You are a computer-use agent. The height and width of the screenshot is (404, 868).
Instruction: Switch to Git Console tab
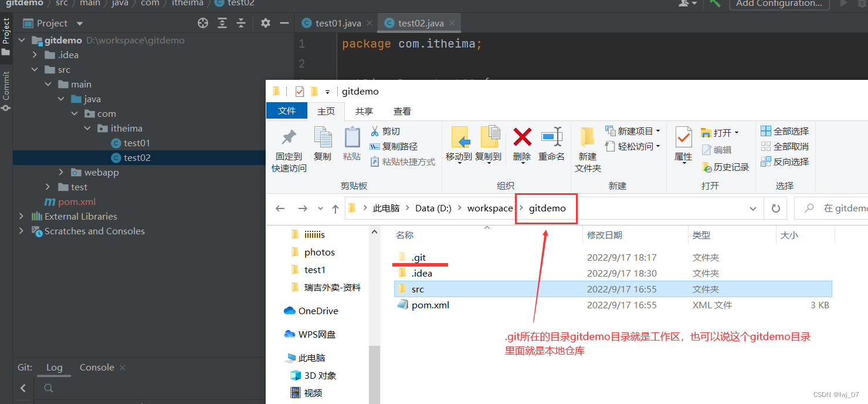(97, 368)
